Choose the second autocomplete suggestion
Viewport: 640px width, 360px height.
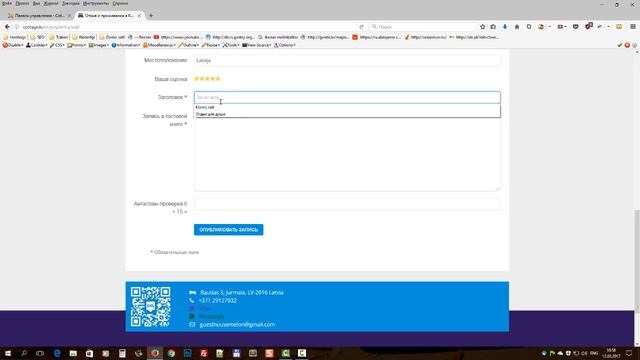347,114
